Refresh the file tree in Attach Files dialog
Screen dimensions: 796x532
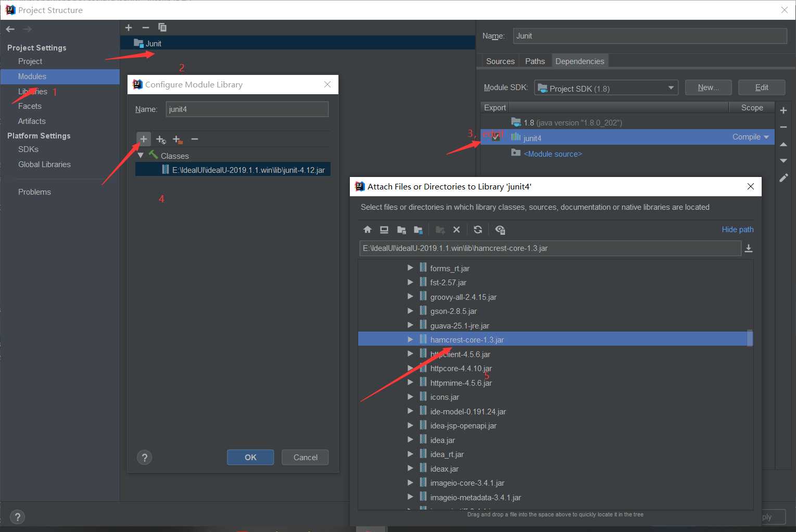[478, 230]
